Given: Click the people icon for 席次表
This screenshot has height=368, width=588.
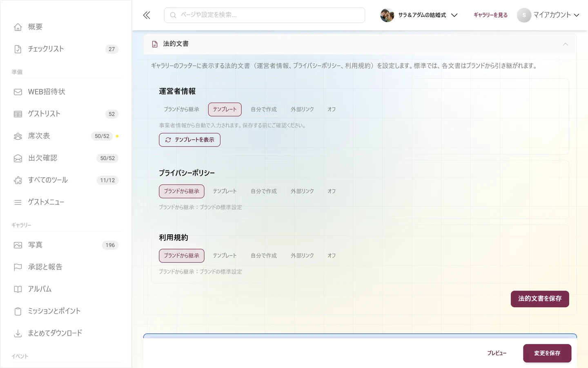Looking at the screenshot, I should coord(18,136).
